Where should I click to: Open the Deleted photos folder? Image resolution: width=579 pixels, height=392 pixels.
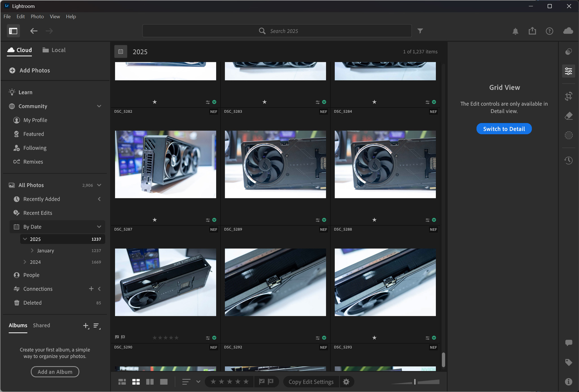coord(57,303)
